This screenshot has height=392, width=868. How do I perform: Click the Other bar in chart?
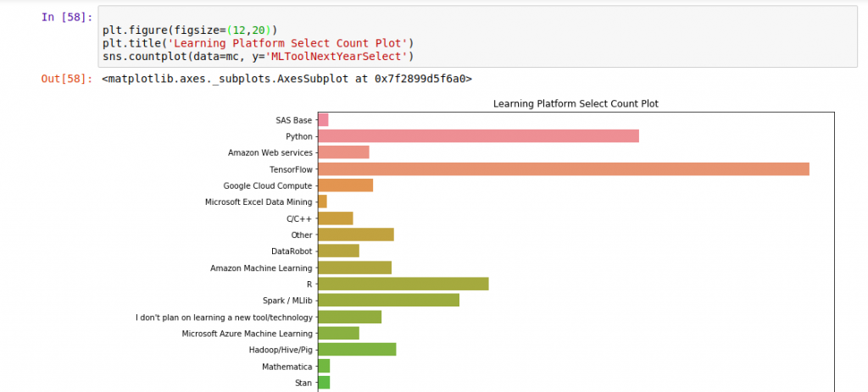356,235
